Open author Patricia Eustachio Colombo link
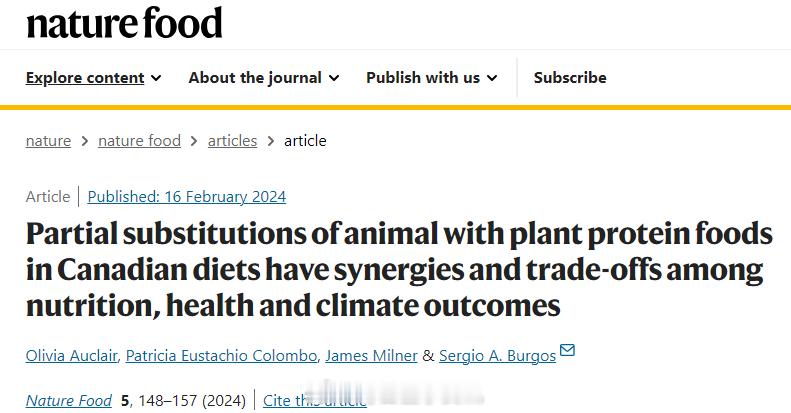 click(x=221, y=356)
